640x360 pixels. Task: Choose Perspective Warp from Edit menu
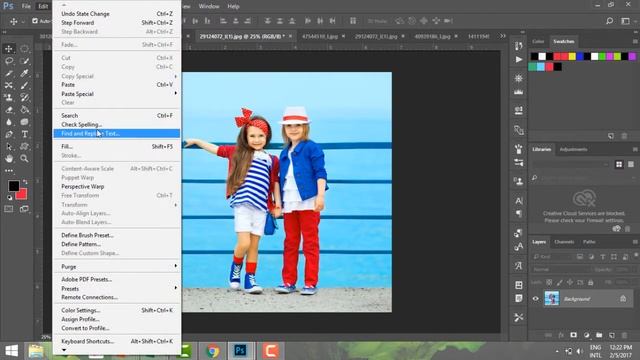coord(116,187)
